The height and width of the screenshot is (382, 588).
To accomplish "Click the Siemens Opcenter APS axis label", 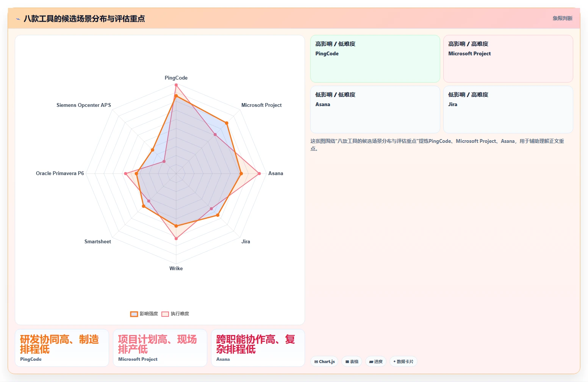I will pyautogui.click(x=84, y=105).
